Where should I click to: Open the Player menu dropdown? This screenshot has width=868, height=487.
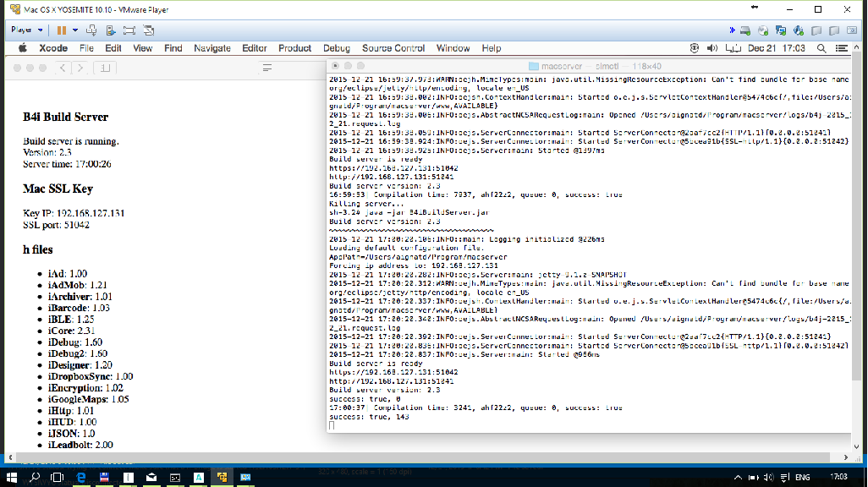(x=26, y=30)
